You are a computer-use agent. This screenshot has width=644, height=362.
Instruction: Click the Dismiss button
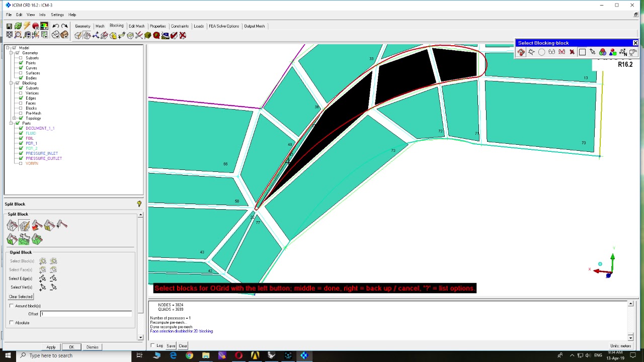tap(92, 347)
